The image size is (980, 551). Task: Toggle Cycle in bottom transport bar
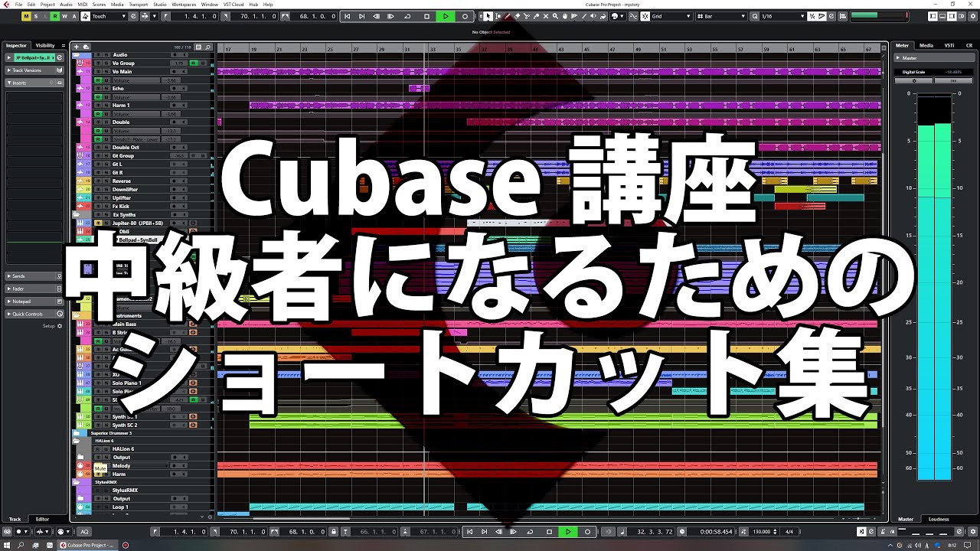530,532
